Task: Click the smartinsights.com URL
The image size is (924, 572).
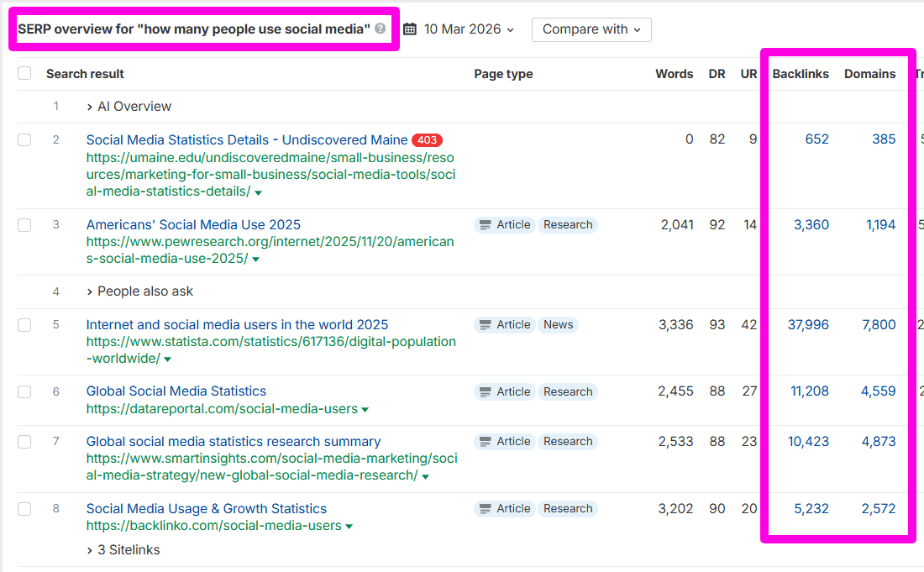Action: [271, 466]
